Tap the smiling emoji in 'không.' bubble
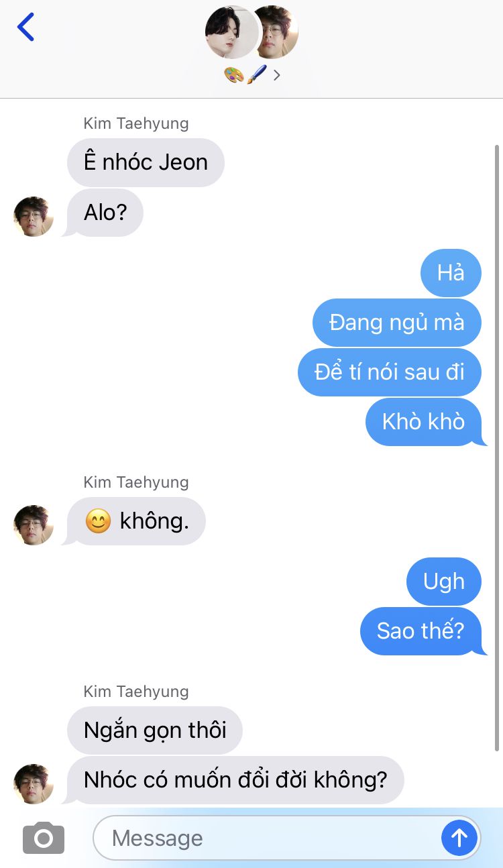The height and width of the screenshot is (868, 503). click(98, 521)
